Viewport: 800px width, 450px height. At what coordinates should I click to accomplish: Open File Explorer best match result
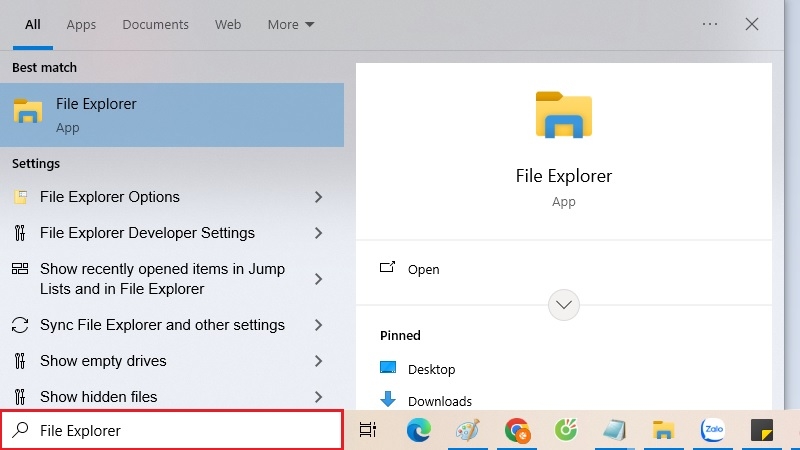coord(172,115)
